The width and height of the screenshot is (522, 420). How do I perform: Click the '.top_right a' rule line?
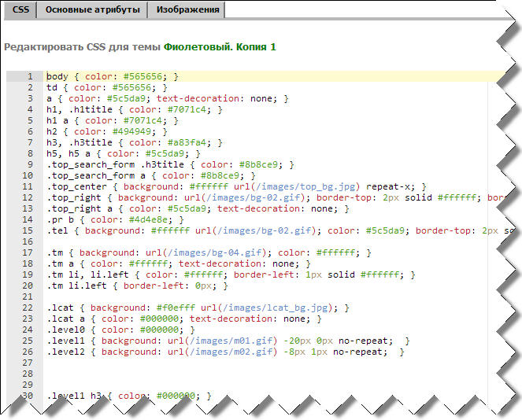pyautogui.click(x=198, y=208)
